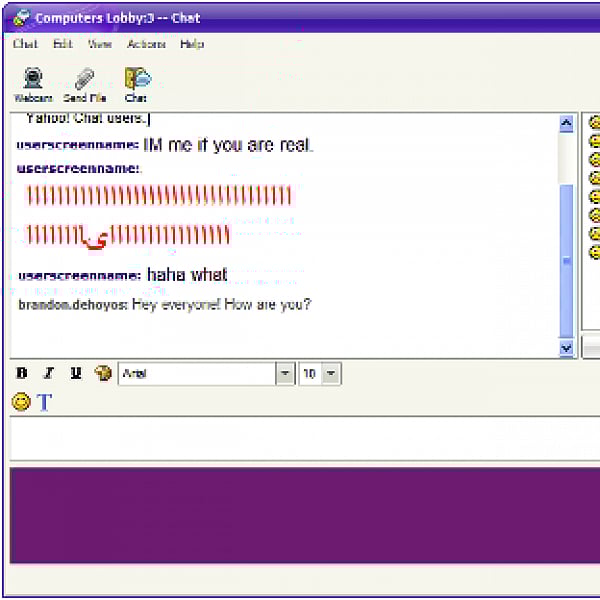Click the Chat door icon in toolbar
This screenshot has width=600, height=600.
tap(136, 79)
